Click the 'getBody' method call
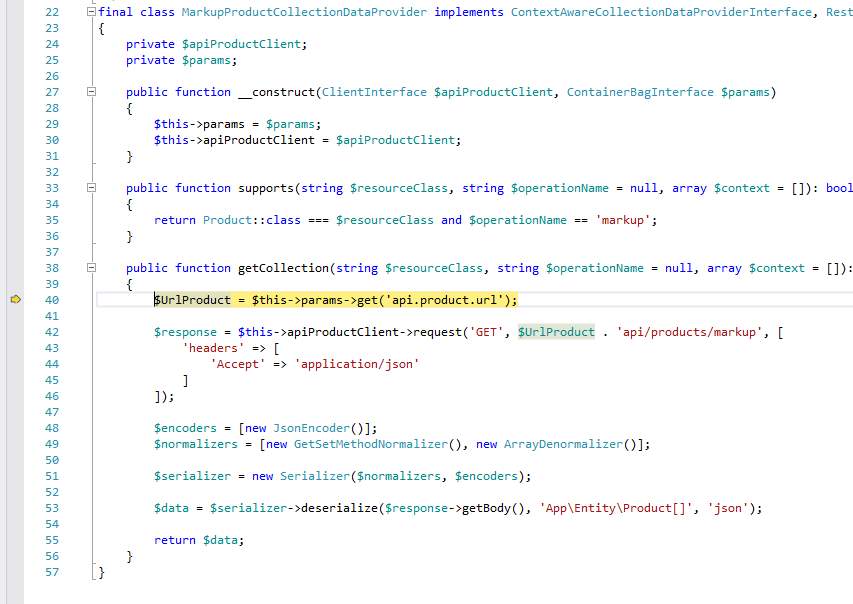Screen dimensions: 853x604 point(486,508)
